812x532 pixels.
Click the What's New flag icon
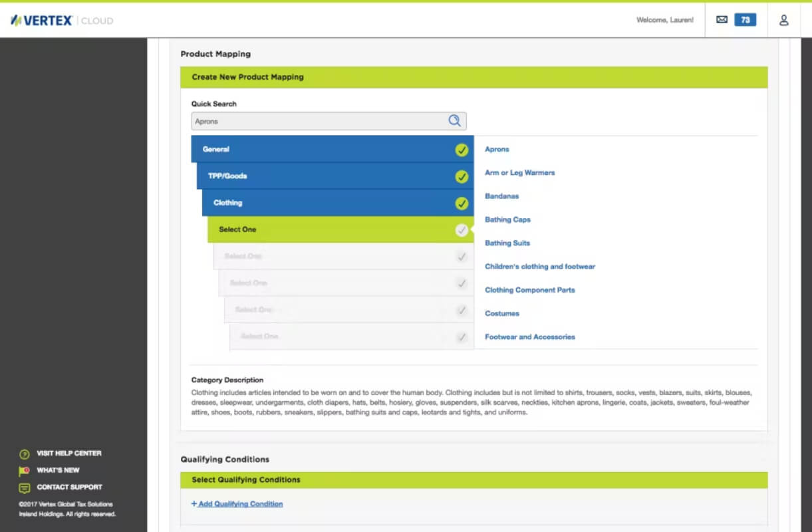[x=25, y=471]
